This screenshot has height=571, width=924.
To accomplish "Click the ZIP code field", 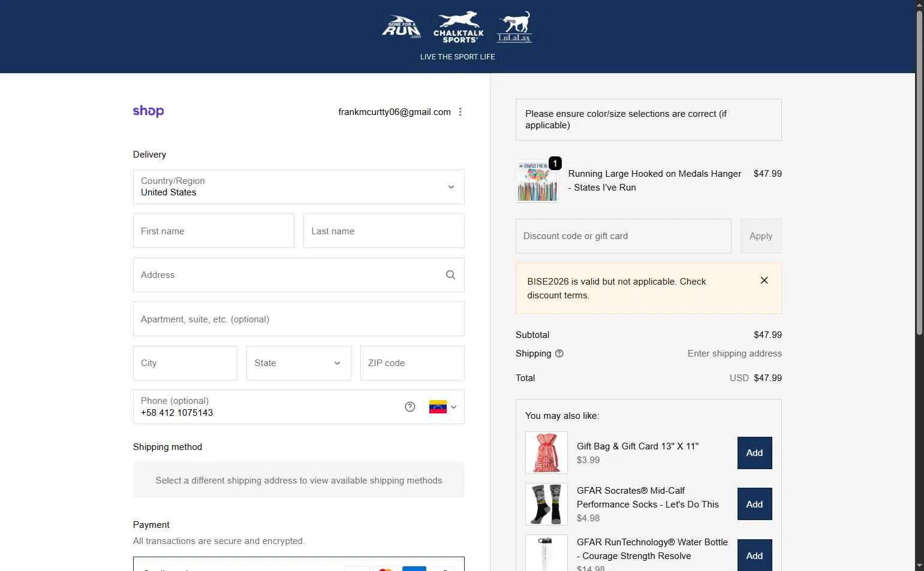I will pos(413,363).
